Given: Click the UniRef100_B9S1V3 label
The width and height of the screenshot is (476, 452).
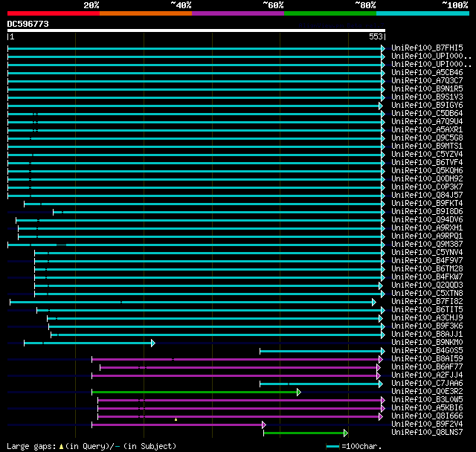Looking at the screenshot, I should pos(427,97).
